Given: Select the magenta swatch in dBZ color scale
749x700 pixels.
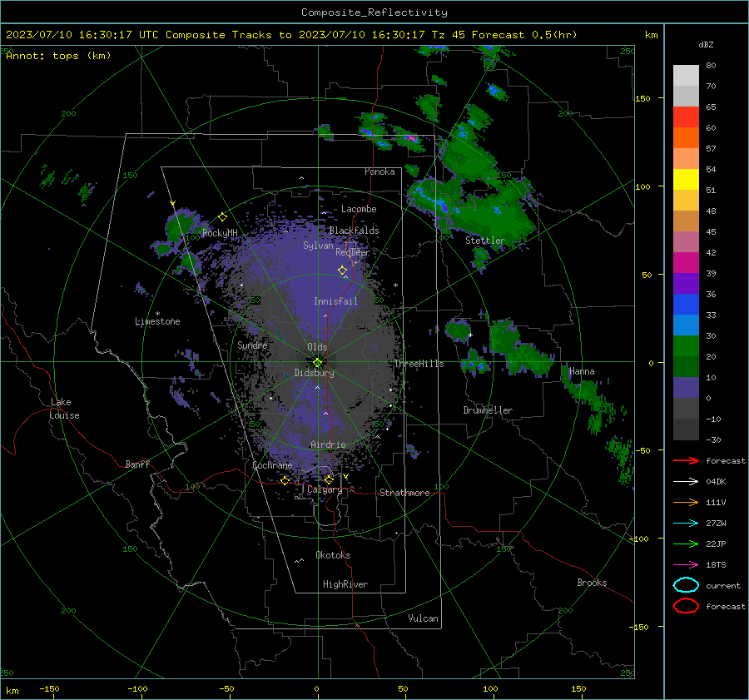Looking at the screenshot, I should [686, 262].
